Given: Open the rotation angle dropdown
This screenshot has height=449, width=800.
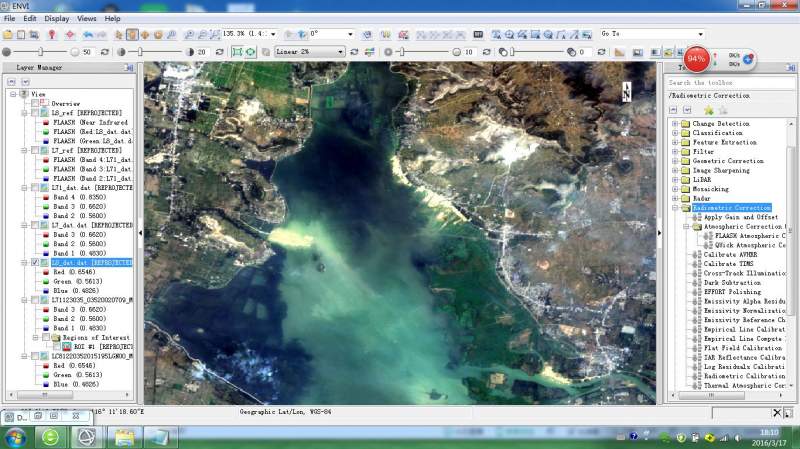Looking at the screenshot, I should tap(351, 34).
